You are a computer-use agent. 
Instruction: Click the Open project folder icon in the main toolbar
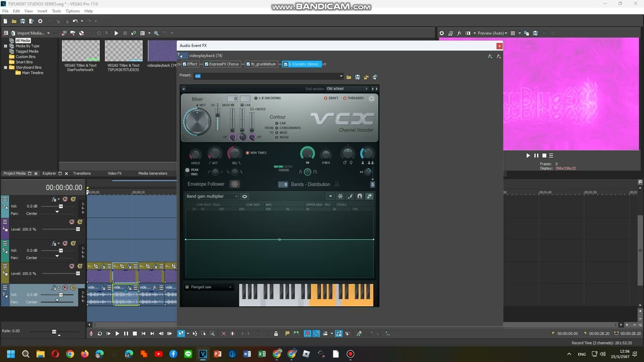pos(14,21)
